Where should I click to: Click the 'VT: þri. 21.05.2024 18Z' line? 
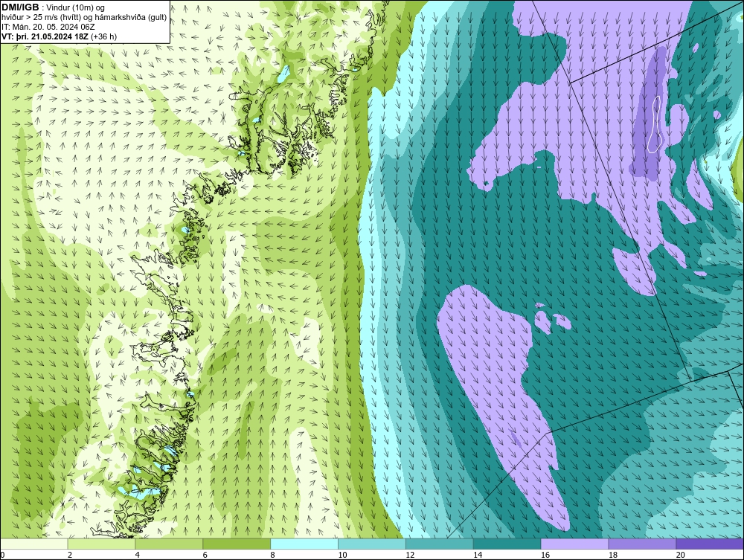59,36
